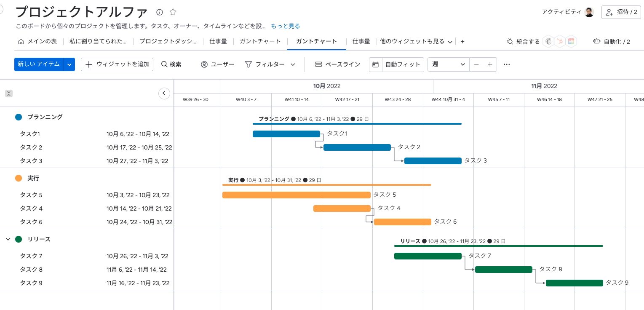Click the HubSpot integration icon
This screenshot has height=310, width=644.
coord(560,41)
